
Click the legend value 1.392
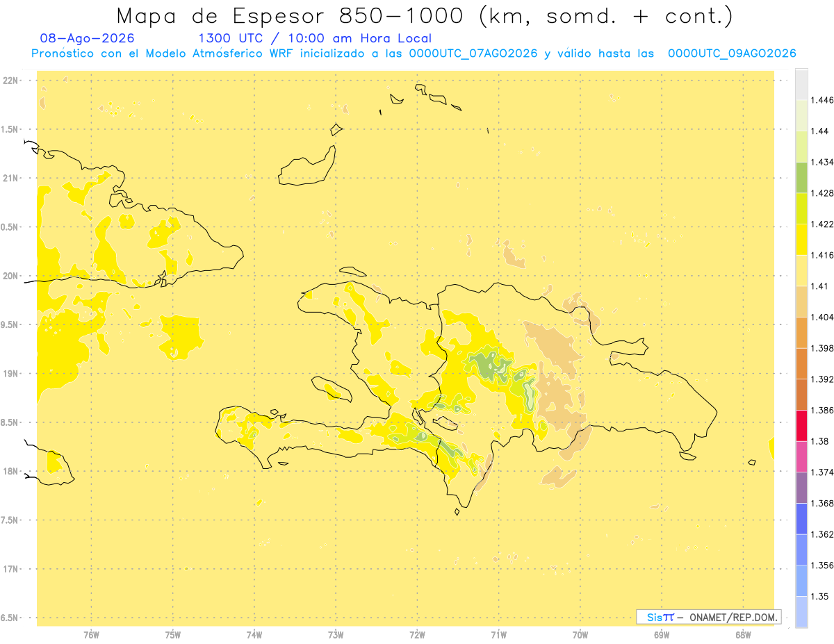click(822, 379)
